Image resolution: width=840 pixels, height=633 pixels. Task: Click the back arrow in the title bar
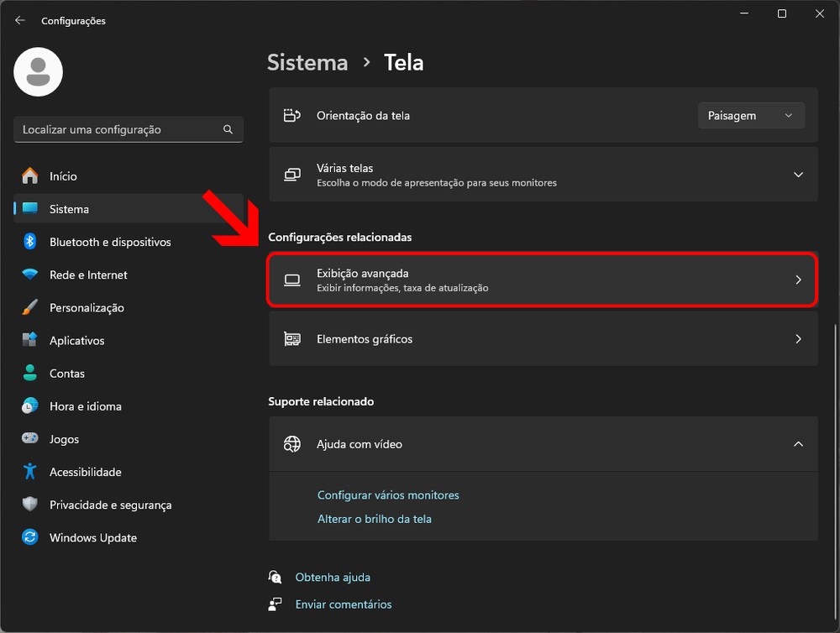click(x=20, y=20)
